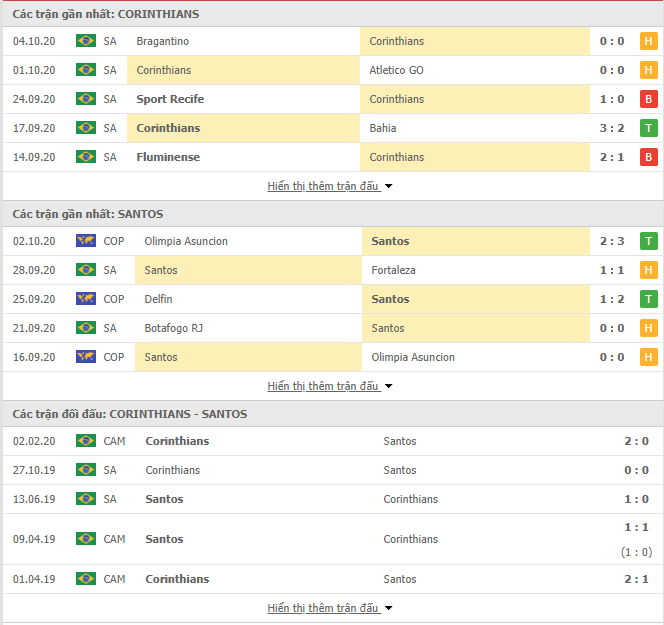Viewport: 664px width, 625px height.
Task: Open the Atletico GO team link
Action: [396, 70]
